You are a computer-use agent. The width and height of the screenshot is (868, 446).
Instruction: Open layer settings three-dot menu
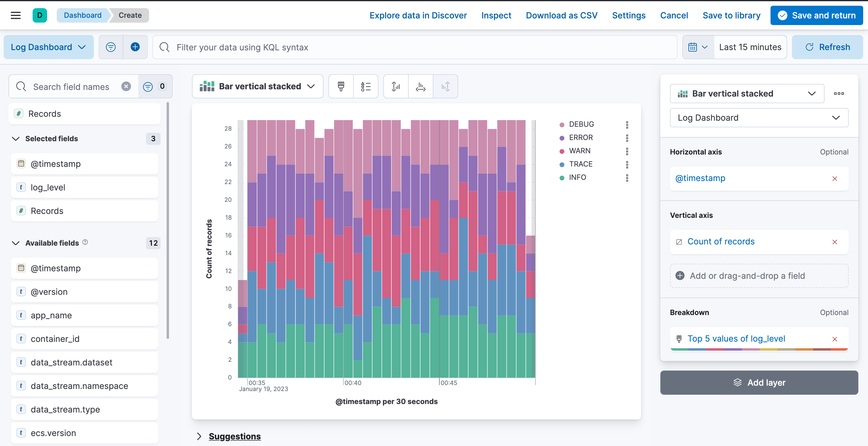(x=839, y=94)
